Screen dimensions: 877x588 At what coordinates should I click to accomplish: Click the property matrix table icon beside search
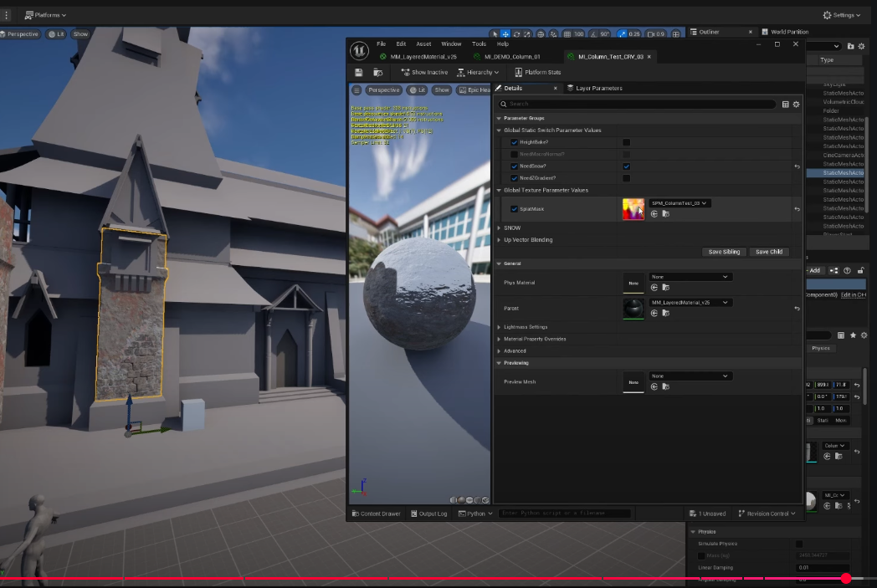(x=785, y=105)
